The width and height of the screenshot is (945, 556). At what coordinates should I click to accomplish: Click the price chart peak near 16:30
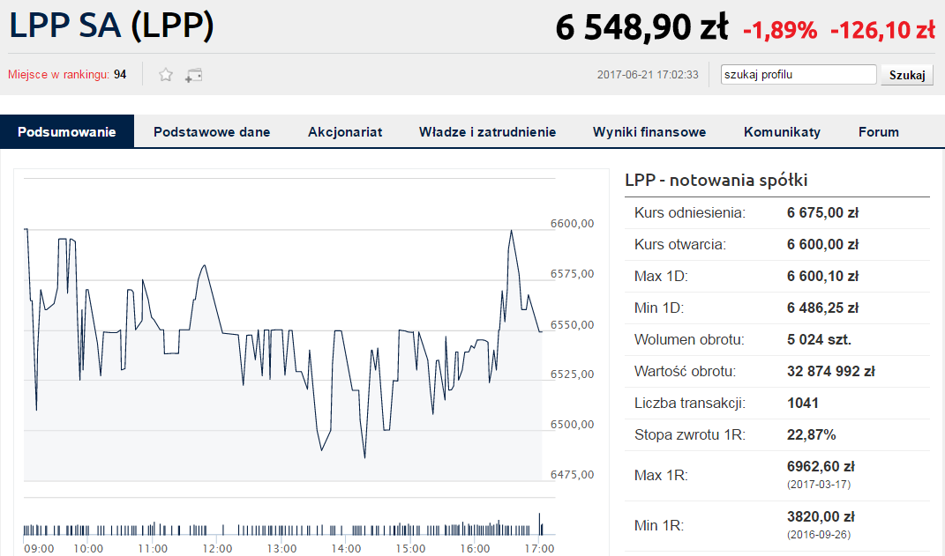coord(511,232)
